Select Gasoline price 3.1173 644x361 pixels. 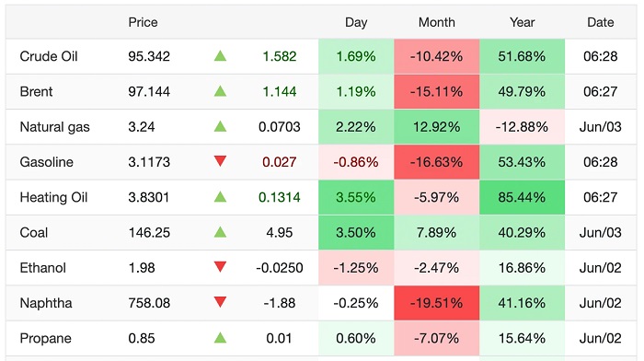pos(149,162)
